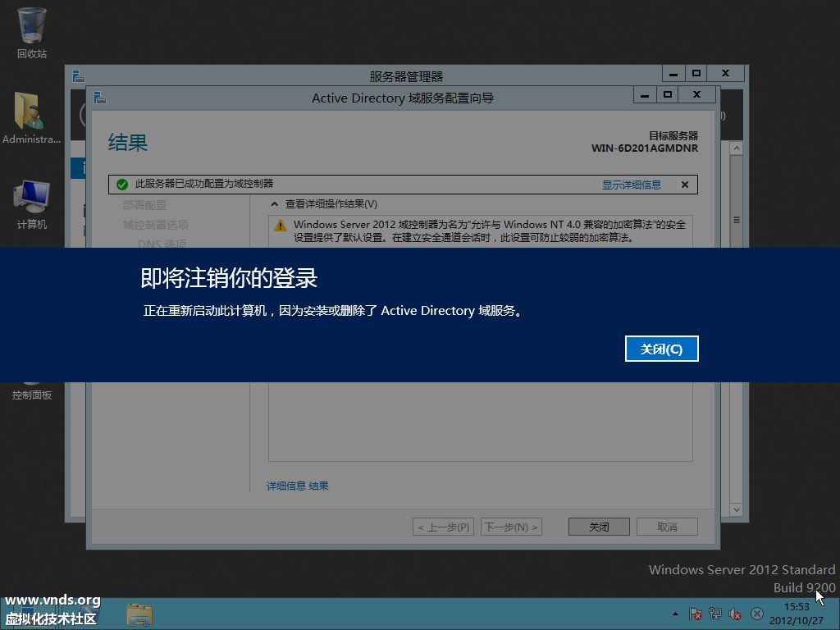Click the 下一步(N) next button

click(511, 527)
